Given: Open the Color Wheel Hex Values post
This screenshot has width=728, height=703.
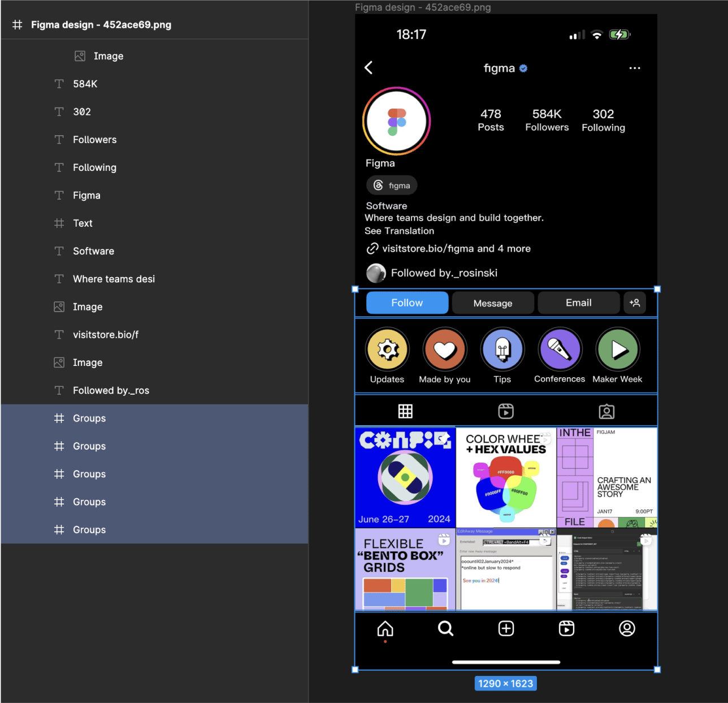Looking at the screenshot, I should [506, 477].
